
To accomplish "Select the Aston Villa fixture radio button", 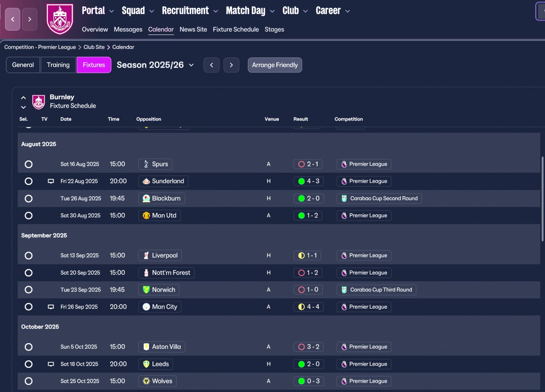I will (x=29, y=347).
